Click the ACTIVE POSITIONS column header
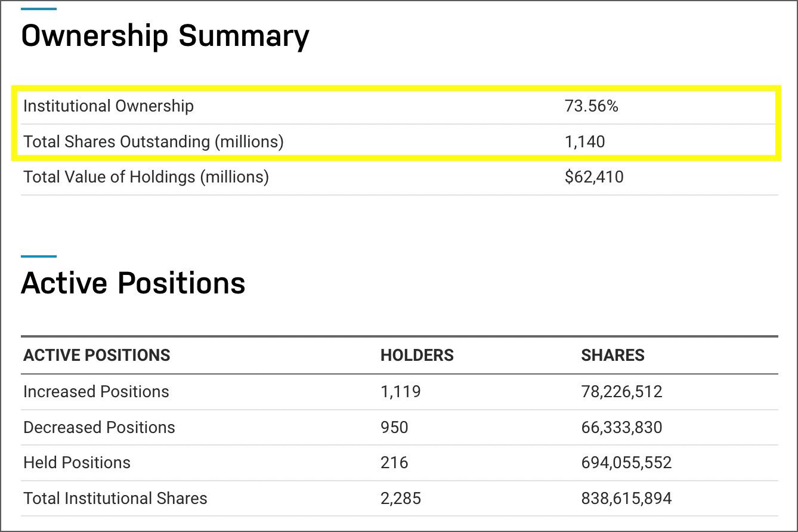Image resolution: width=798 pixels, height=532 pixels. coord(97,355)
